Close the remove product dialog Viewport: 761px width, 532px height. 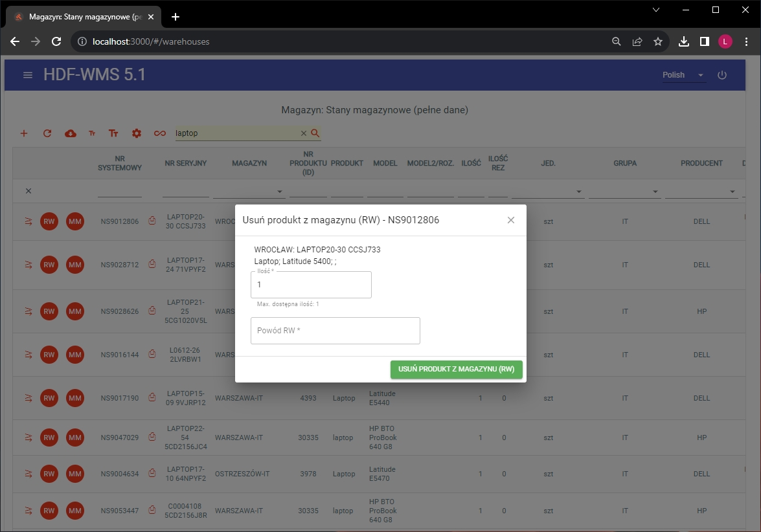511,220
